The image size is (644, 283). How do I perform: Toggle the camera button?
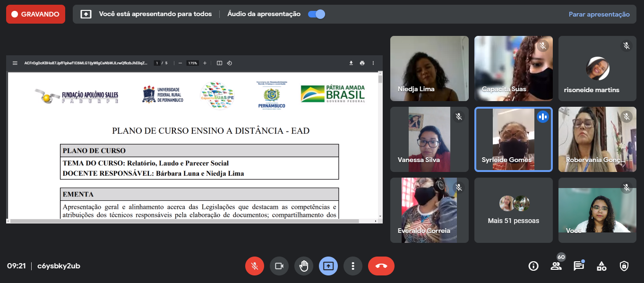coord(279,266)
